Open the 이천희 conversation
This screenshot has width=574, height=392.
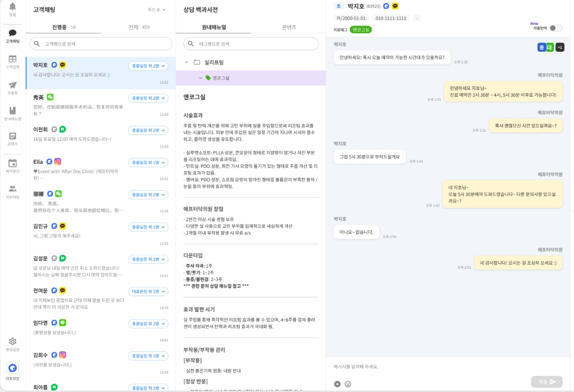[x=101, y=138]
